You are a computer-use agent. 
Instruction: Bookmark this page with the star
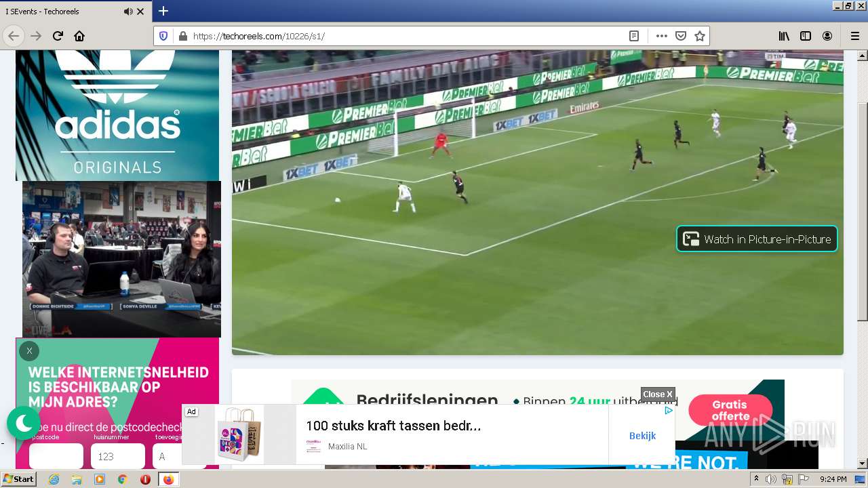700,36
